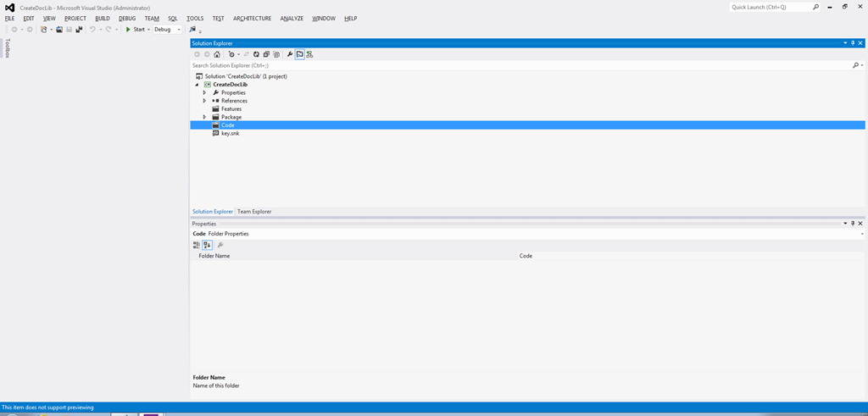Image resolution: width=868 pixels, height=416 pixels.
Task: Click the View Class Diagram icon
Action: click(309, 54)
